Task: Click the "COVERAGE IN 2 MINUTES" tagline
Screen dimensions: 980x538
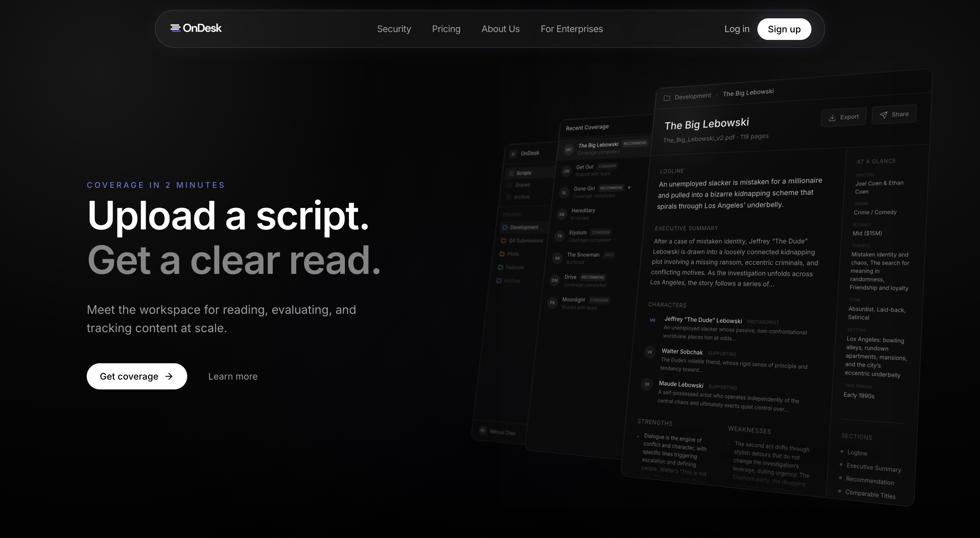Action: point(156,185)
